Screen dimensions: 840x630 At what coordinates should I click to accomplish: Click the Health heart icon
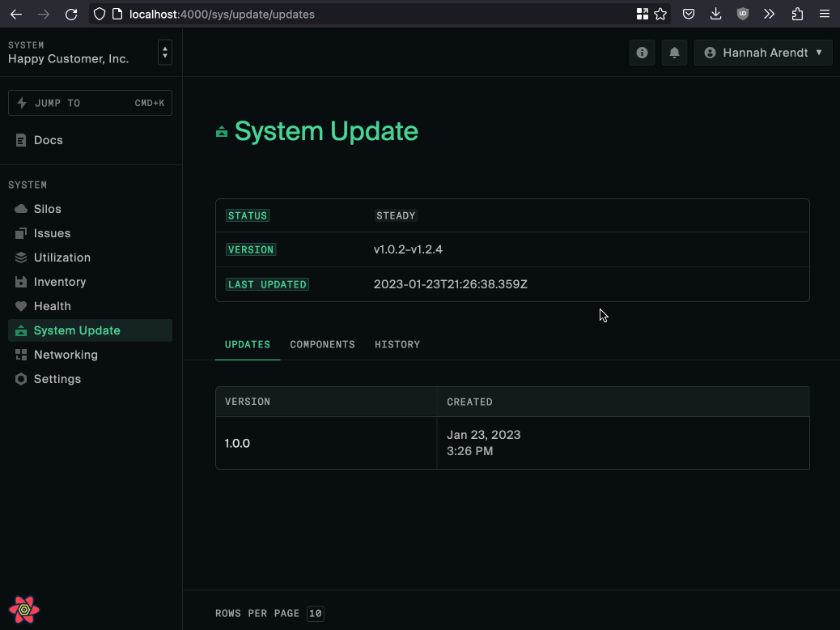coord(21,306)
